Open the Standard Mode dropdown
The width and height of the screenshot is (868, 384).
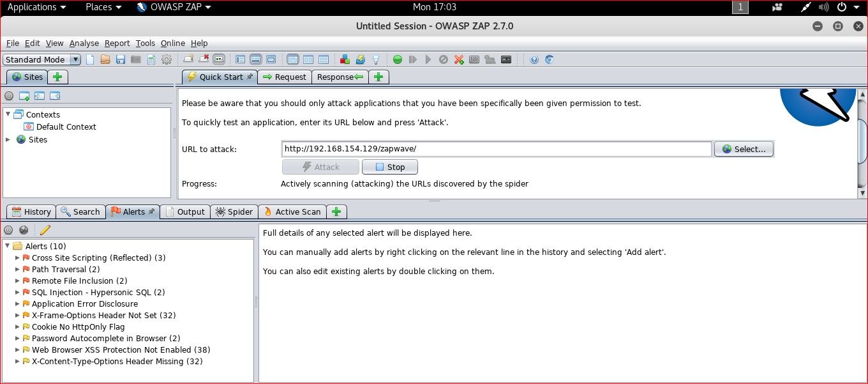41,59
